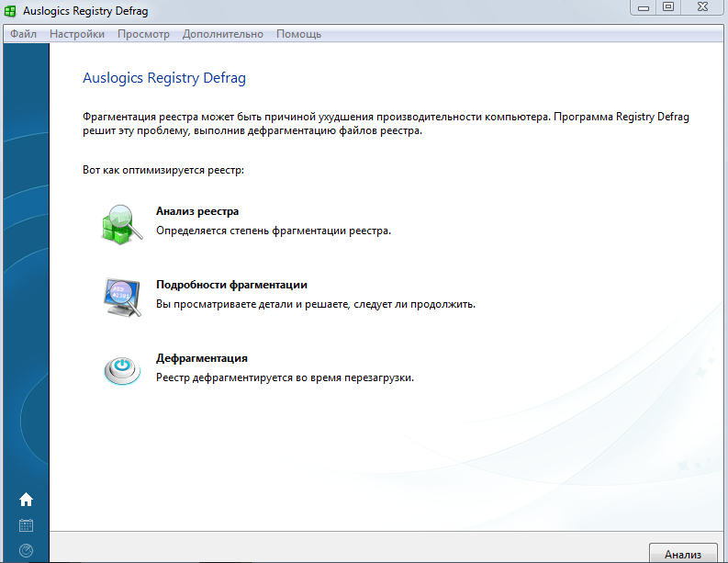Click the Анализ button

pos(683,553)
